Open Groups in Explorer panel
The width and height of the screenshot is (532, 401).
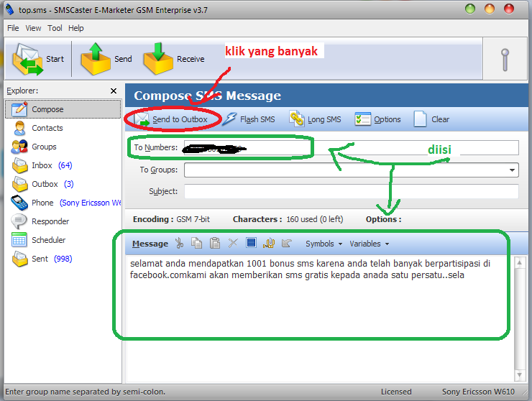[34, 147]
